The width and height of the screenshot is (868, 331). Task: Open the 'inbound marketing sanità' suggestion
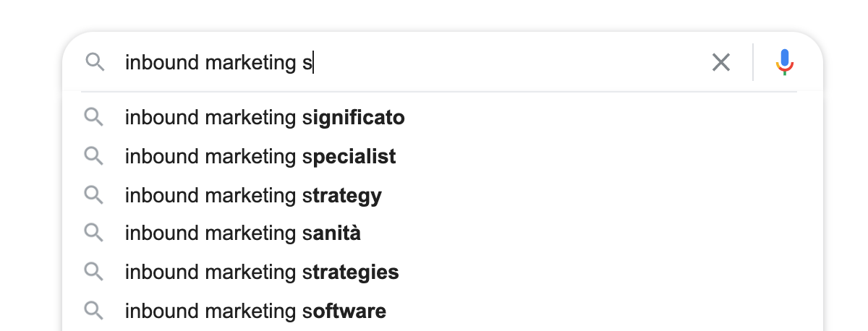click(443, 233)
